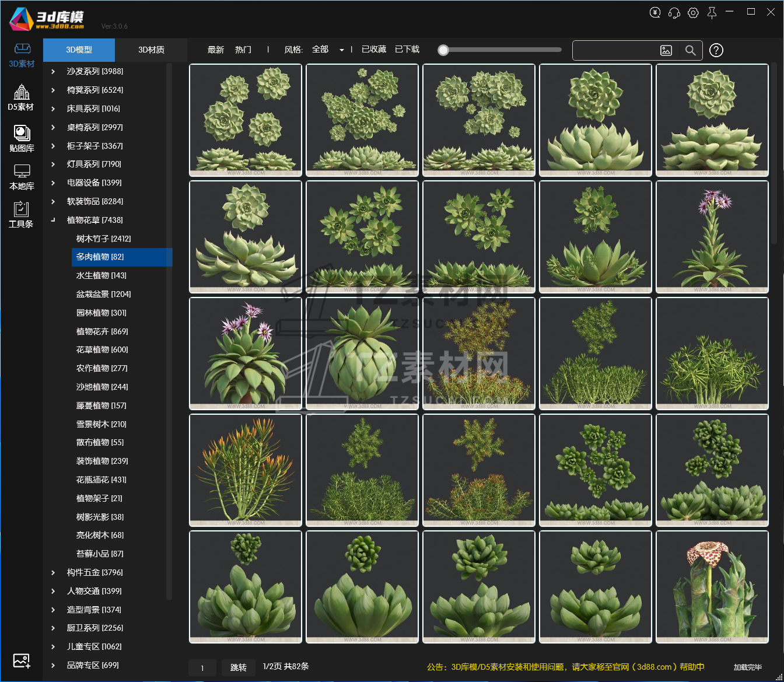Image resolution: width=784 pixels, height=682 pixels.
Task: Open the help question mark icon
Action: [x=716, y=51]
